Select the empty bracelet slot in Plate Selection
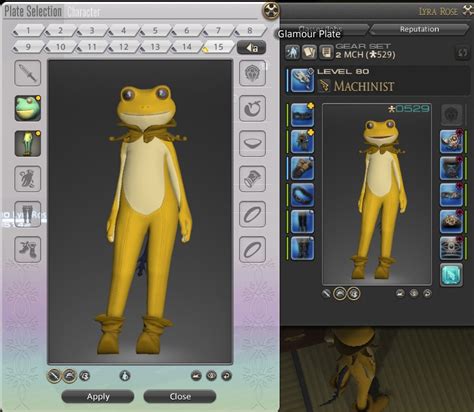 click(x=252, y=179)
